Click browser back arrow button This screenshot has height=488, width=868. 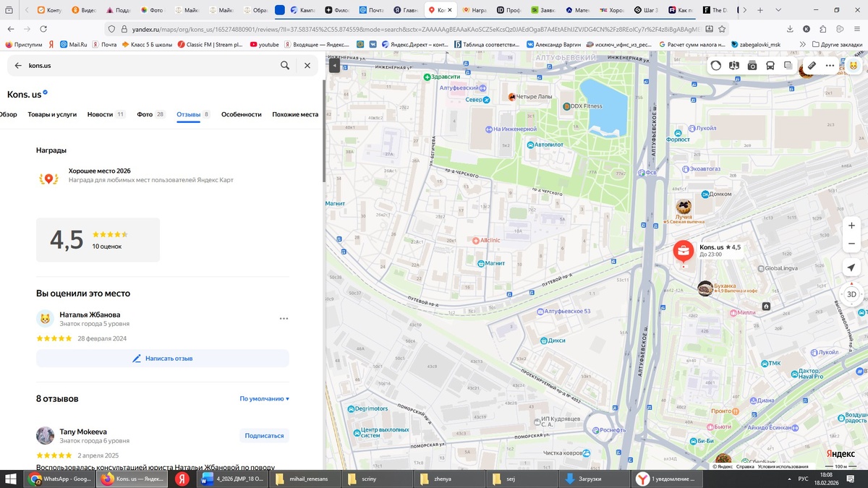[11, 28]
